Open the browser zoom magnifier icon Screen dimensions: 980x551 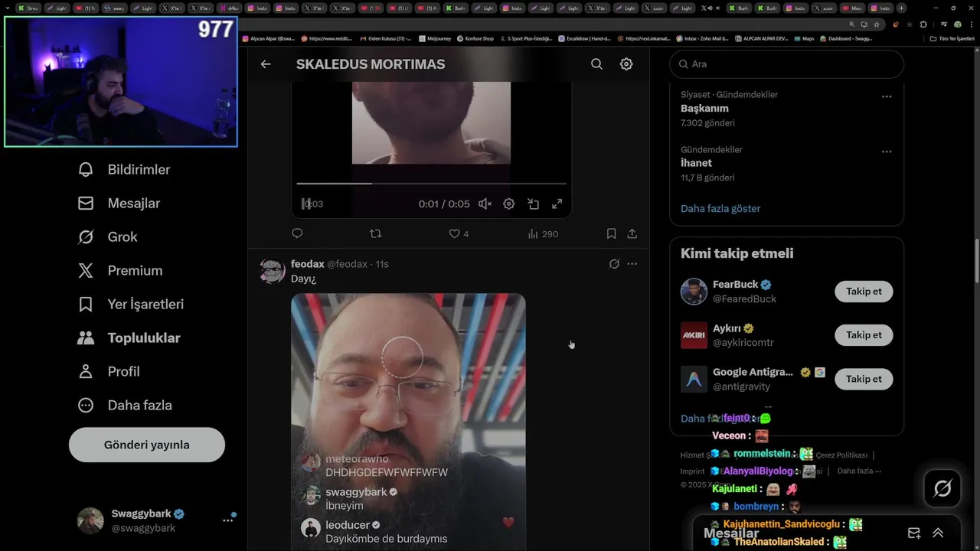tap(851, 24)
